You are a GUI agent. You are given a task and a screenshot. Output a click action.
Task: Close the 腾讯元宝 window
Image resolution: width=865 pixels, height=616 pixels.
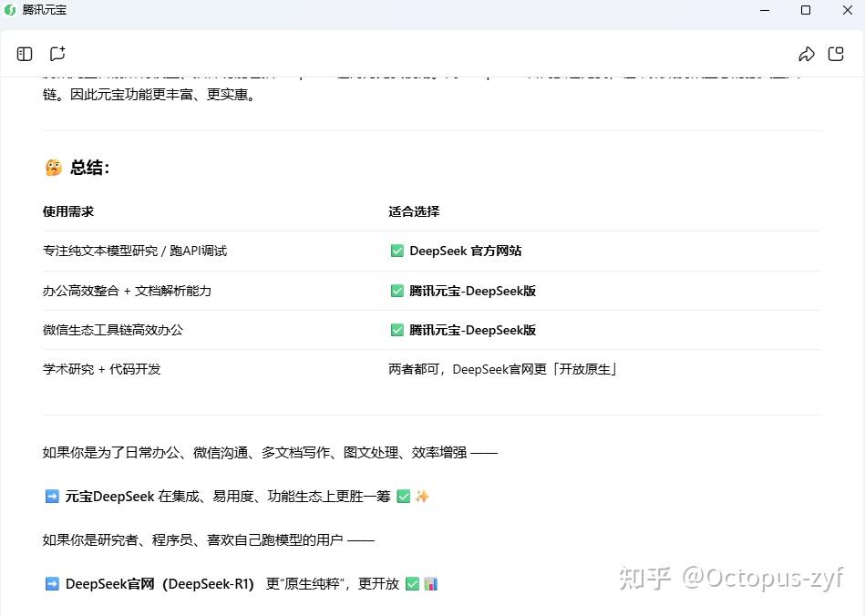(848, 10)
